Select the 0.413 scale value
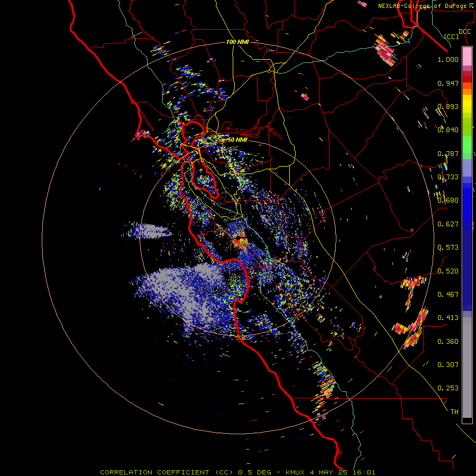Image resolution: width=476 pixels, height=476 pixels. (x=448, y=318)
